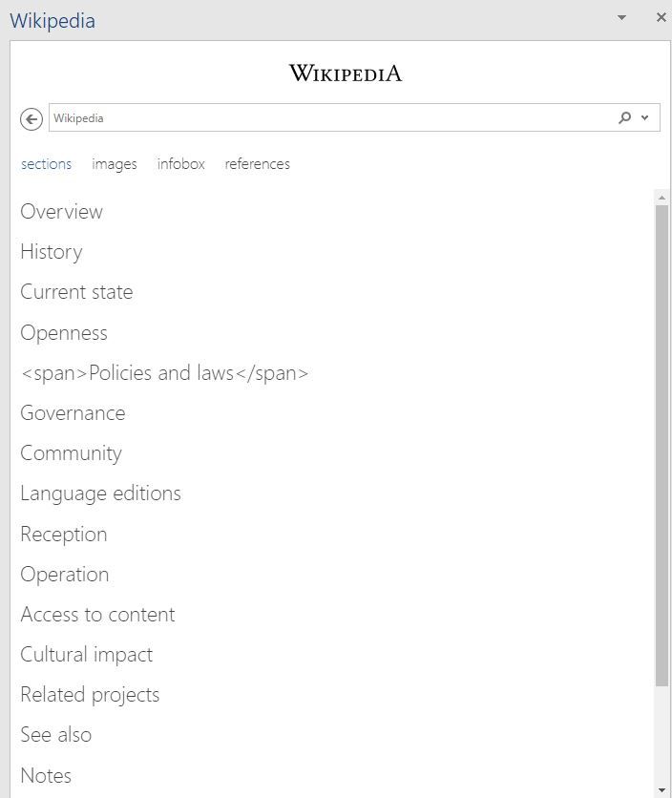Open the Operation section
This screenshot has width=672, height=798.
click(65, 575)
